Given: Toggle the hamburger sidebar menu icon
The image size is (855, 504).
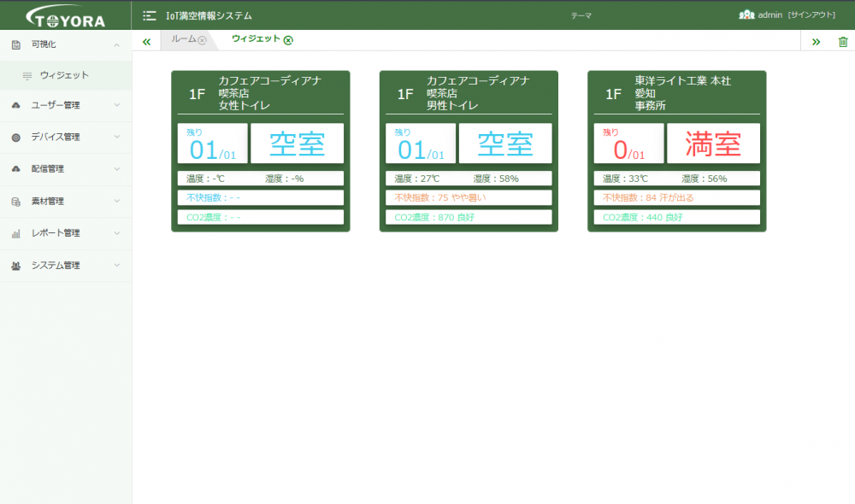Looking at the screenshot, I should pyautogui.click(x=150, y=15).
